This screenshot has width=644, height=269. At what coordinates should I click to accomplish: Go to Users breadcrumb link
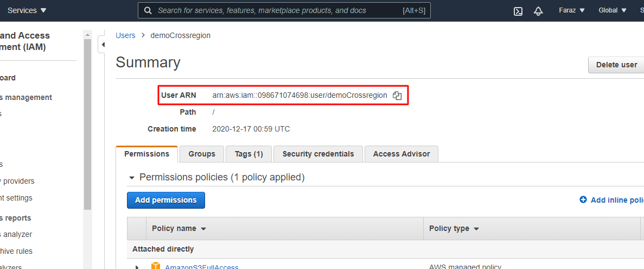(125, 35)
